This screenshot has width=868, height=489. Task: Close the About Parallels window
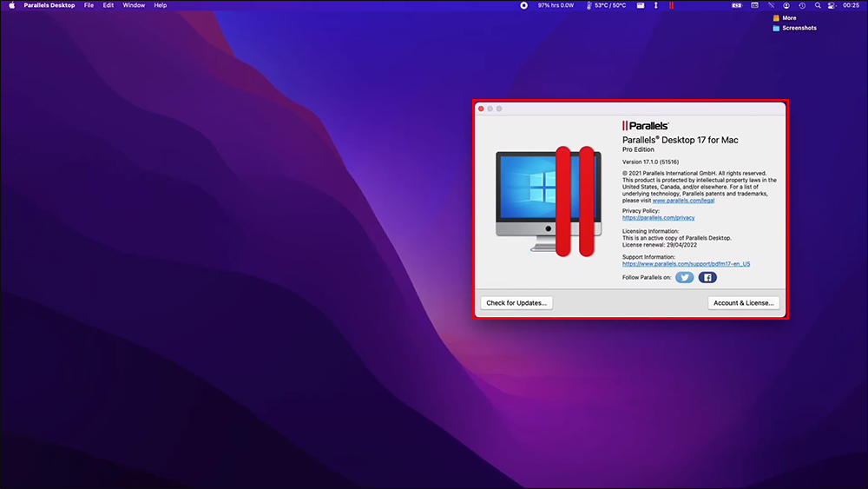click(481, 109)
